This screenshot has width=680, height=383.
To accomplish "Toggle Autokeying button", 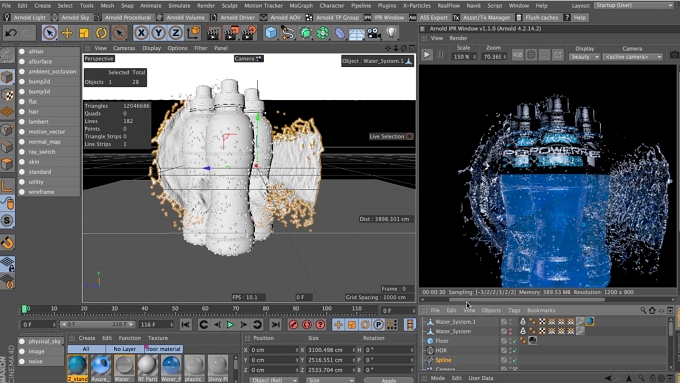I will click(307, 324).
